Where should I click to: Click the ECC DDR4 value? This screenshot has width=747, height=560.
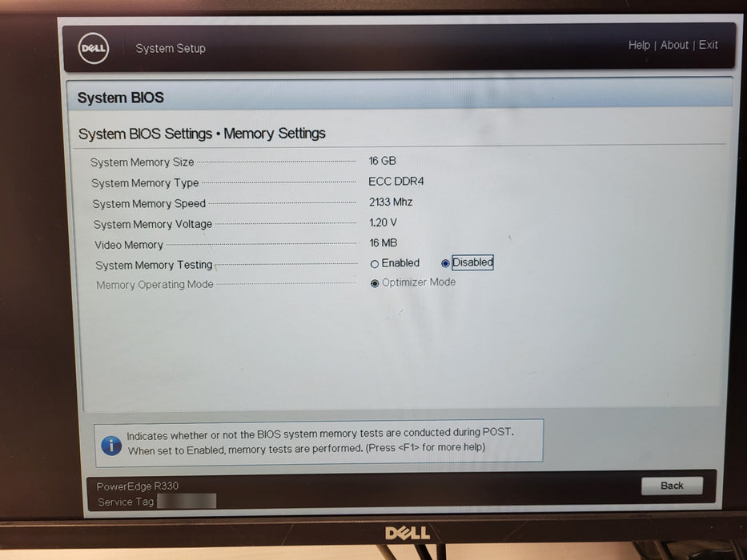click(x=396, y=182)
